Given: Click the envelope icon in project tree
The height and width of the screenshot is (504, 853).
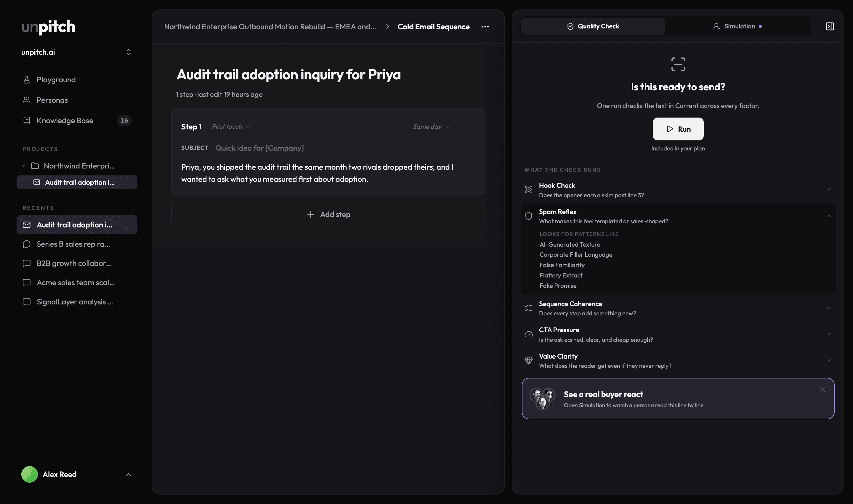Looking at the screenshot, I should point(37,182).
